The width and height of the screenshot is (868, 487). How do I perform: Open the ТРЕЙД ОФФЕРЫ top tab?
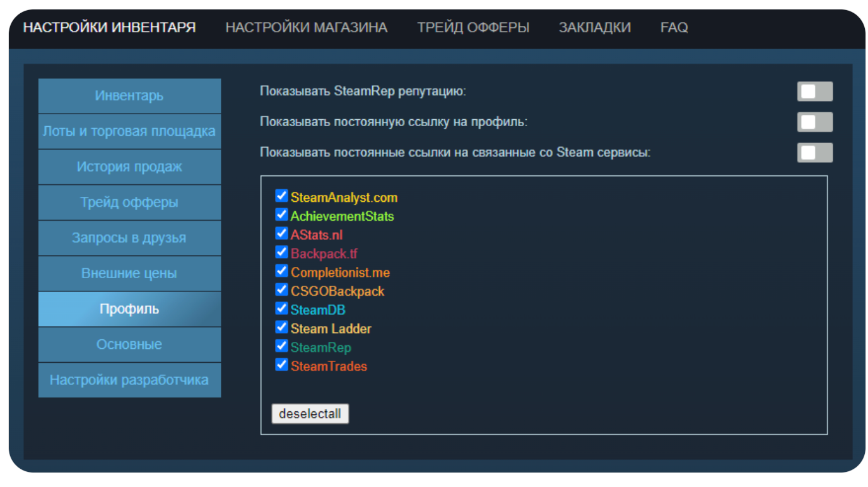click(473, 28)
